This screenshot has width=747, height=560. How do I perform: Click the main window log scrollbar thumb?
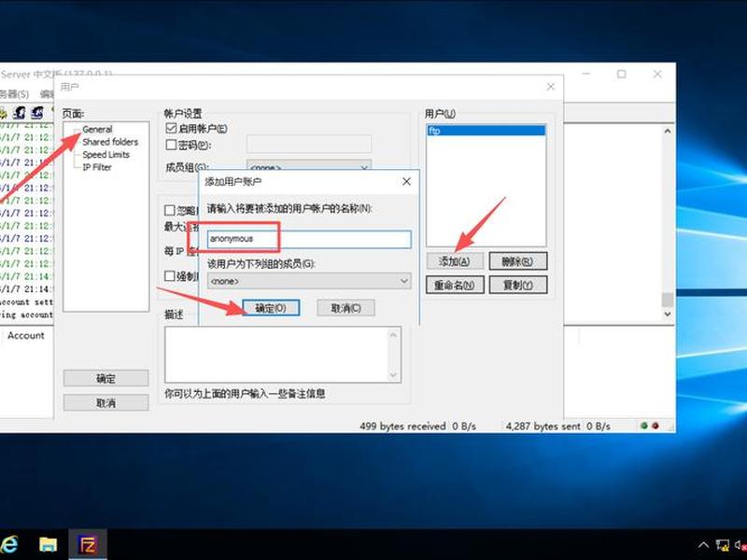point(668,300)
